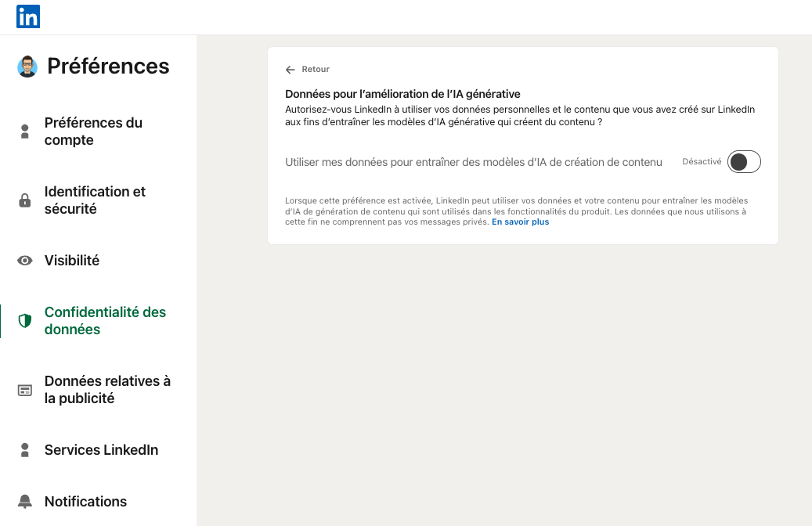This screenshot has width=812, height=526.
Task: Click the left arrow icon beside Retour
Action: (x=291, y=70)
